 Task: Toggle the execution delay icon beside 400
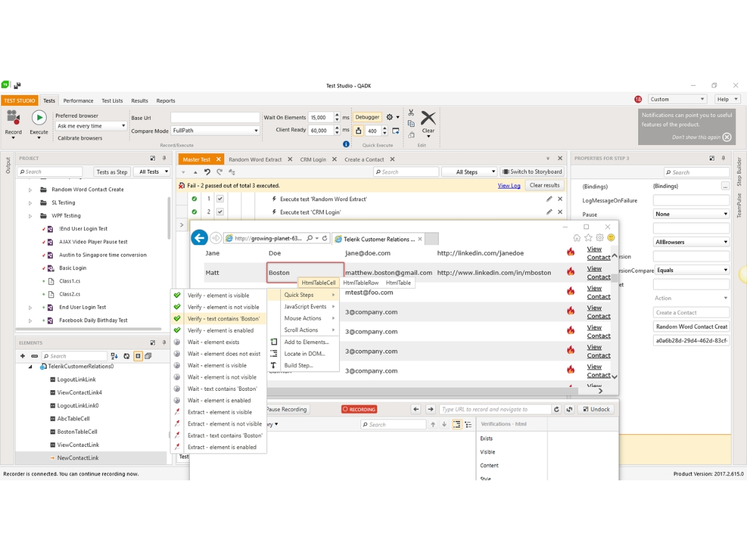pos(359,131)
